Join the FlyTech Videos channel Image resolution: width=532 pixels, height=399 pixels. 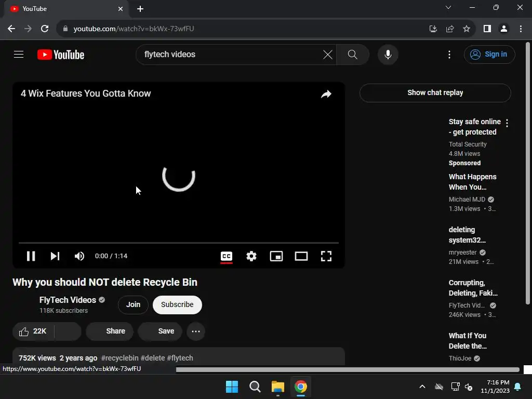[x=134, y=304]
